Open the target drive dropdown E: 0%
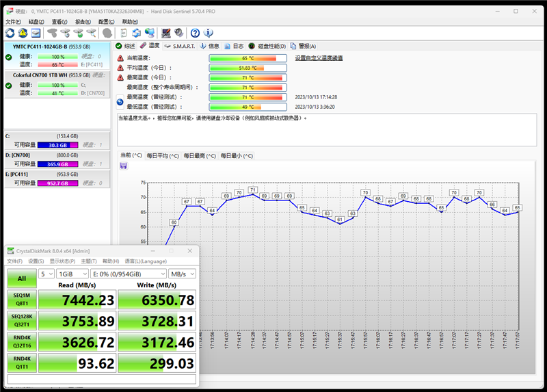Viewport: 547px width, 392px height. [129, 274]
